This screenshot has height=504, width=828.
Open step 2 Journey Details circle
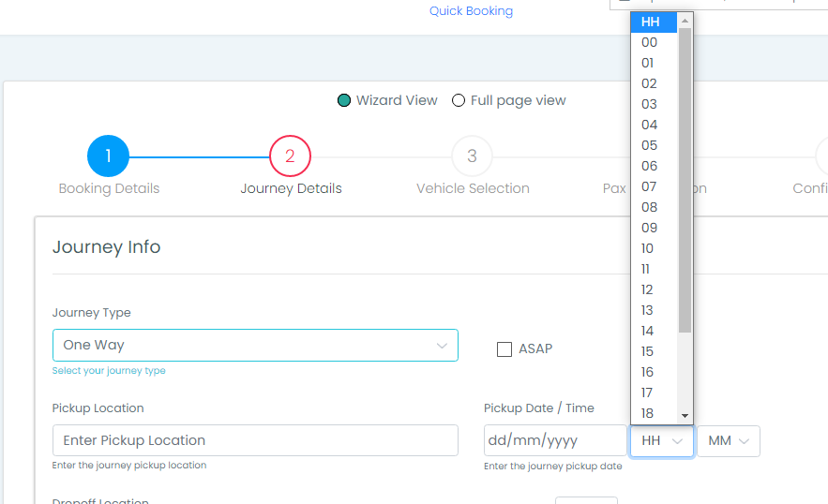290,156
